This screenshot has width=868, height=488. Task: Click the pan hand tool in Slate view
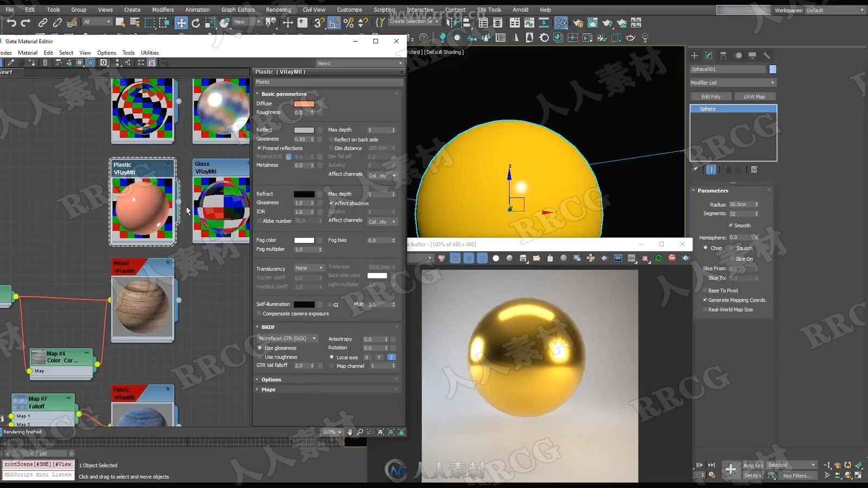tap(349, 432)
